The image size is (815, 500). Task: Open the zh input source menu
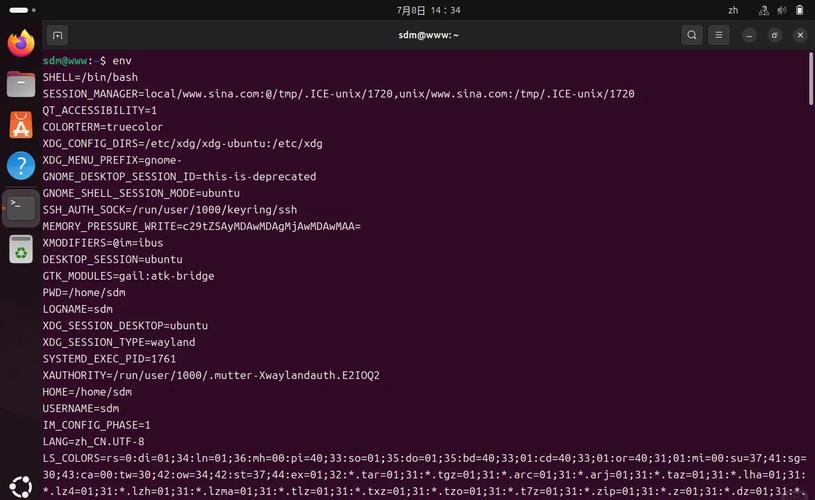pyautogui.click(x=733, y=10)
